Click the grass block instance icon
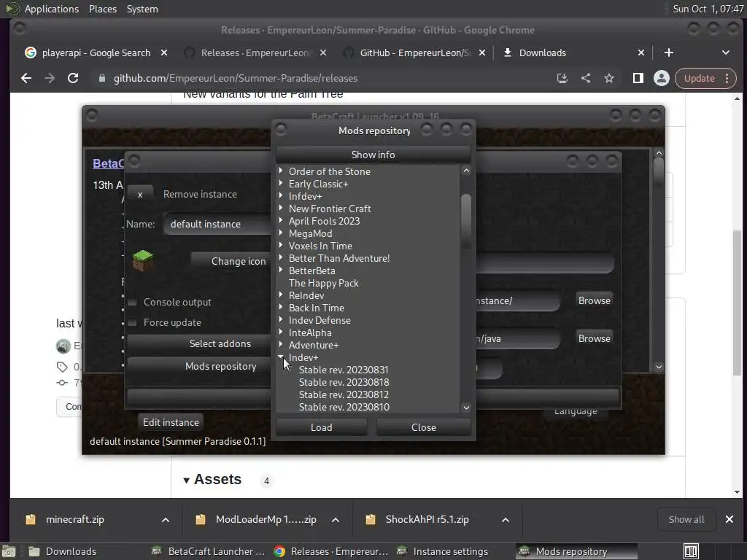The image size is (747, 560). click(x=142, y=260)
